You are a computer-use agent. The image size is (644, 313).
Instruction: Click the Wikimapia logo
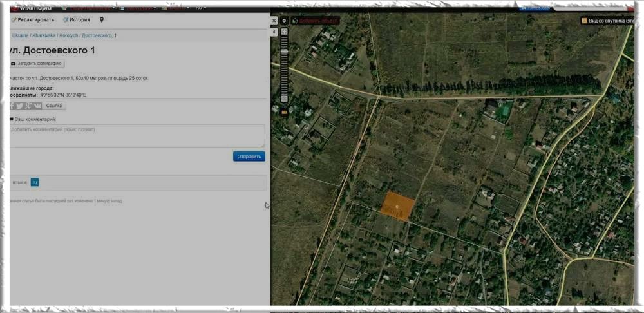point(31,8)
